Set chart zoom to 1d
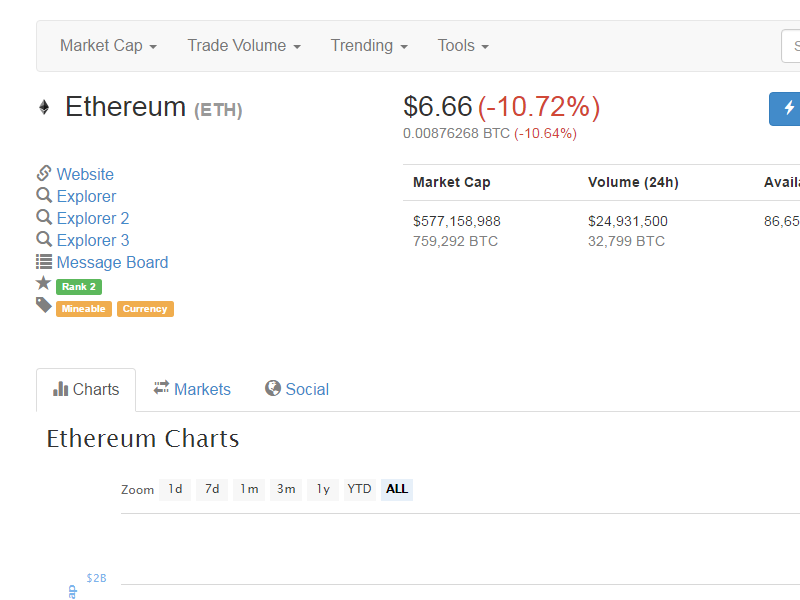 click(175, 489)
